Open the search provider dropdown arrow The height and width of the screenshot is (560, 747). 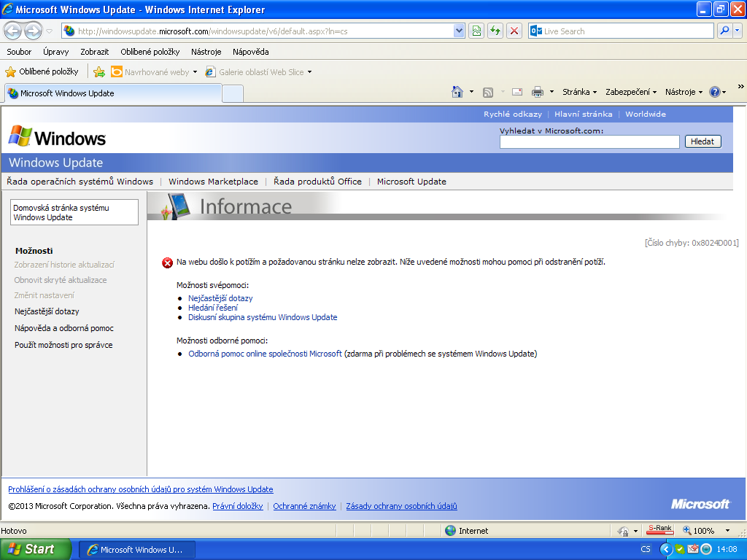pyautogui.click(x=738, y=31)
